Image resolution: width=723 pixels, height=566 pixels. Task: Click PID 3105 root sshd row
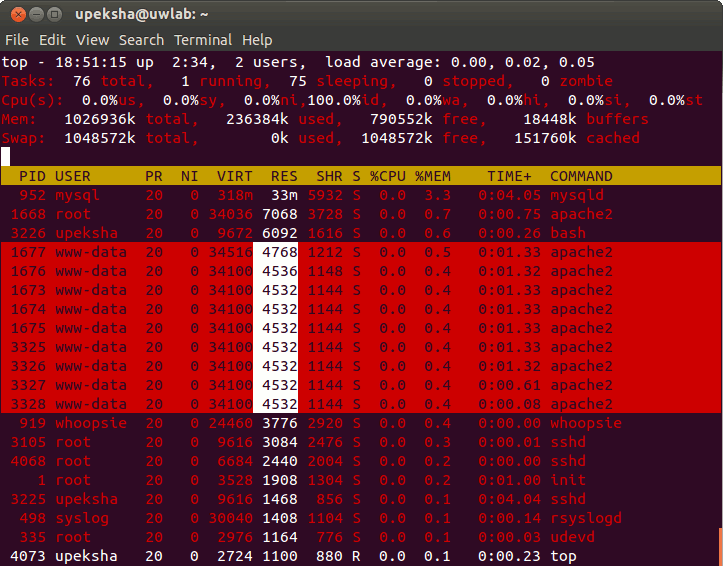pyautogui.click(x=361, y=442)
